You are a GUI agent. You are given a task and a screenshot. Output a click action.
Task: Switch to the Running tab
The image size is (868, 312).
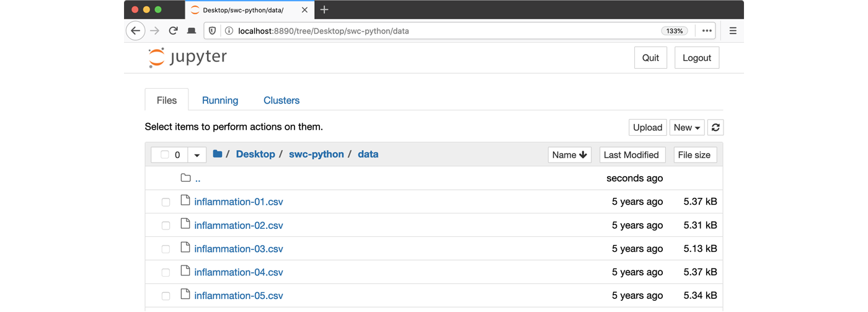[x=220, y=100]
